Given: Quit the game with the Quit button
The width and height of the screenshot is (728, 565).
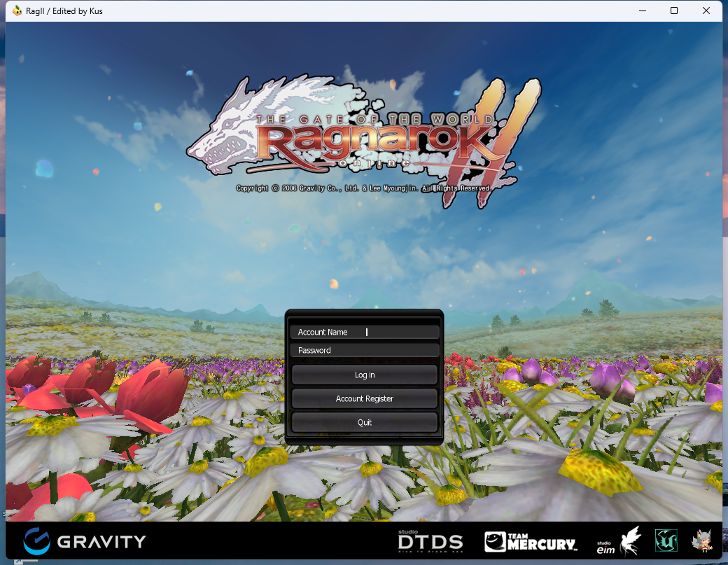Looking at the screenshot, I should click(x=365, y=422).
